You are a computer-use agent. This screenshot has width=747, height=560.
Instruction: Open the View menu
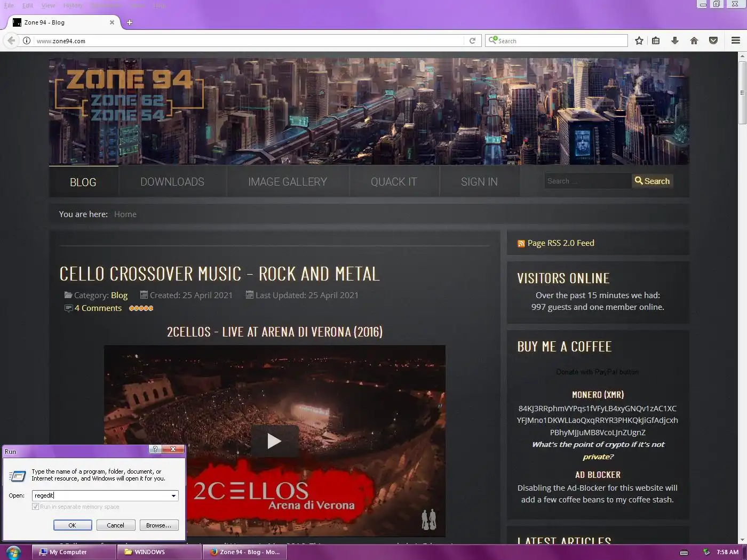(x=48, y=5)
